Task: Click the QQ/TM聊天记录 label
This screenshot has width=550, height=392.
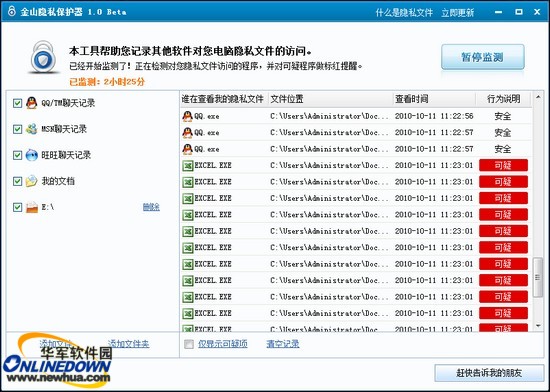Action: (68, 103)
